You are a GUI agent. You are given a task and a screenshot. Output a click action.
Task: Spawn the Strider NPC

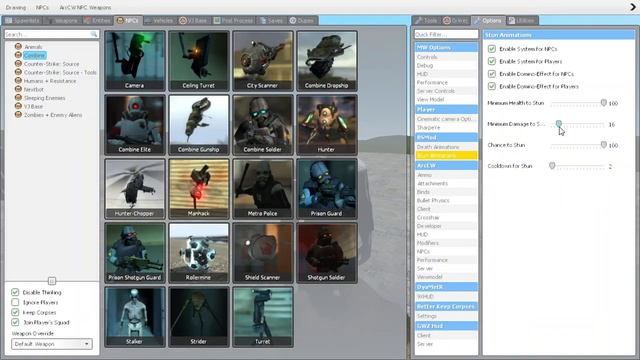[199, 317]
